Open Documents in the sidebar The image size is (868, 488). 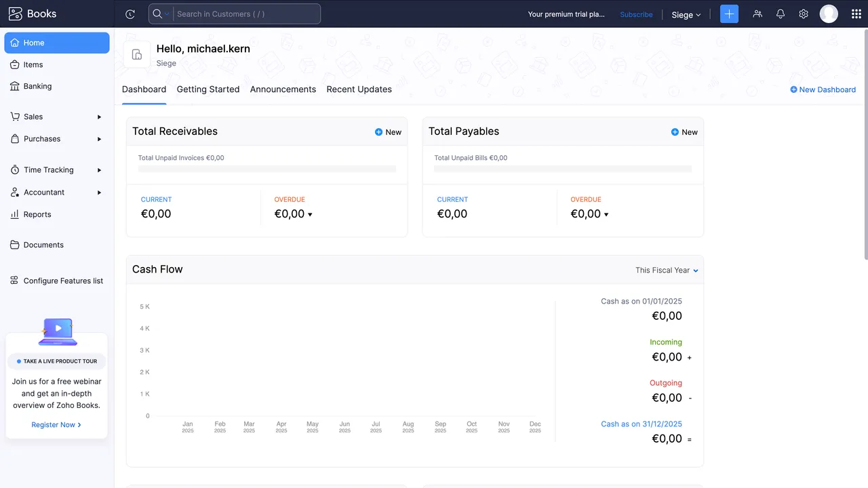57,245
